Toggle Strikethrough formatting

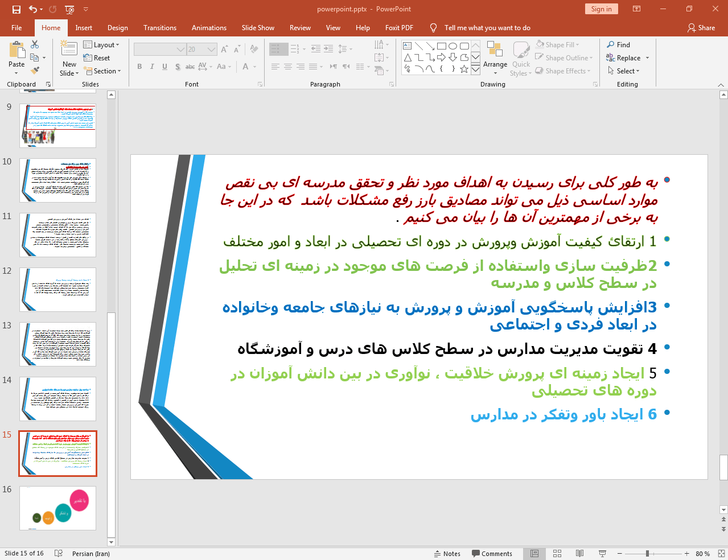click(x=190, y=67)
